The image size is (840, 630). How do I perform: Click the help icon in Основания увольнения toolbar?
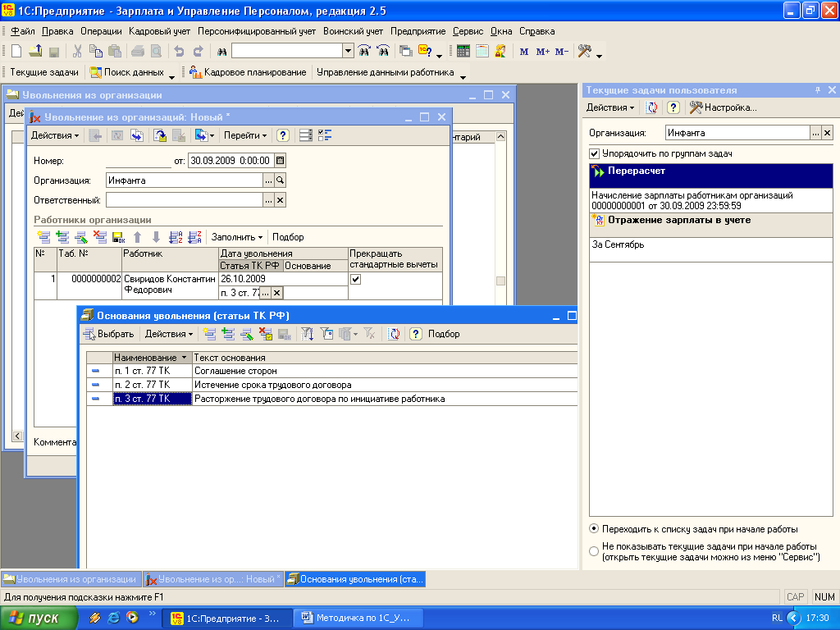click(416, 334)
